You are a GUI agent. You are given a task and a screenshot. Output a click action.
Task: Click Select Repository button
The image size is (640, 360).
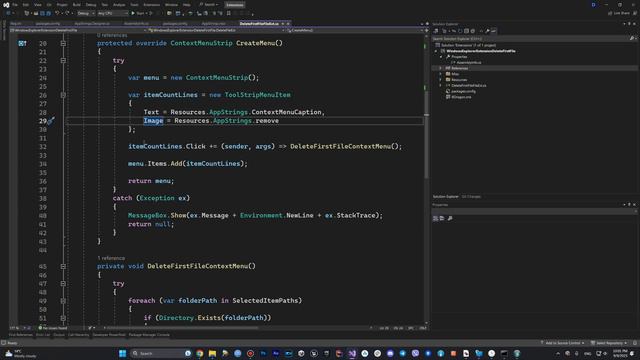608,343
